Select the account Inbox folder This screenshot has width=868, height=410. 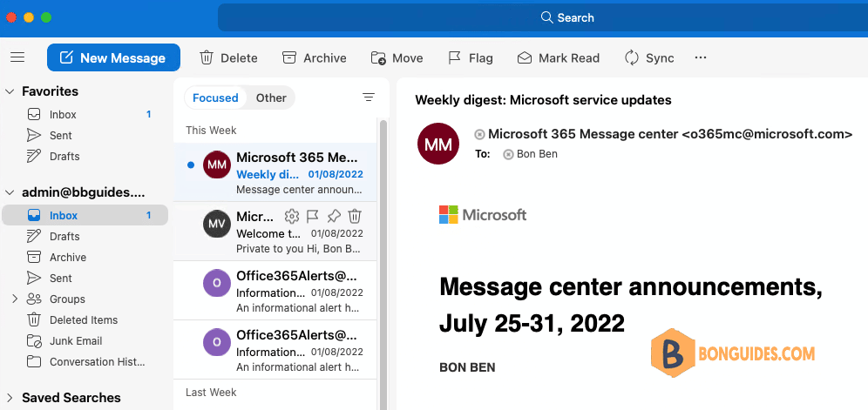point(85,215)
